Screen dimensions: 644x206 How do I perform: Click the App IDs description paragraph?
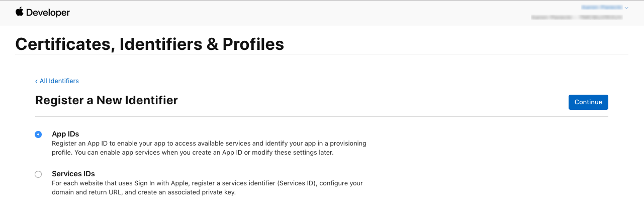click(x=209, y=148)
